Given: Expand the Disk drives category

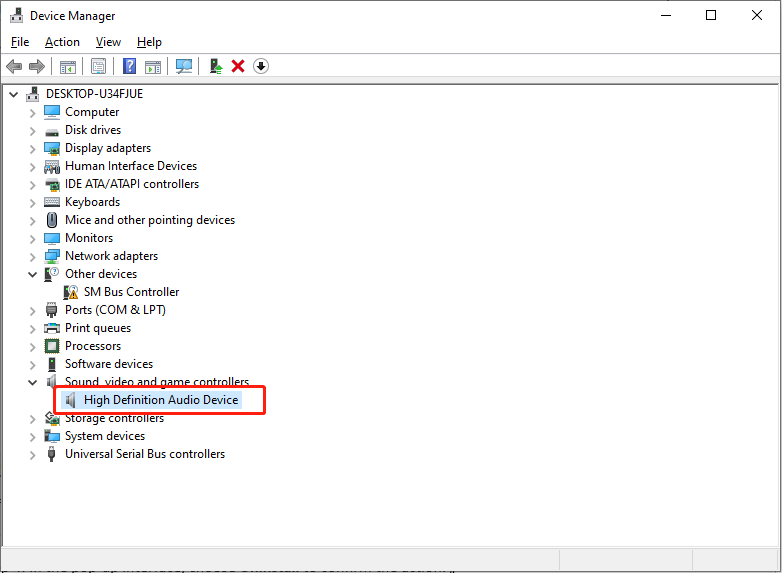Looking at the screenshot, I should [x=32, y=131].
